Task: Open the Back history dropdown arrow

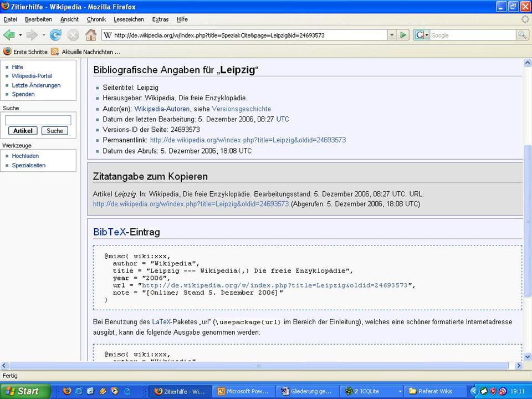Action: pyautogui.click(x=21, y=35)
